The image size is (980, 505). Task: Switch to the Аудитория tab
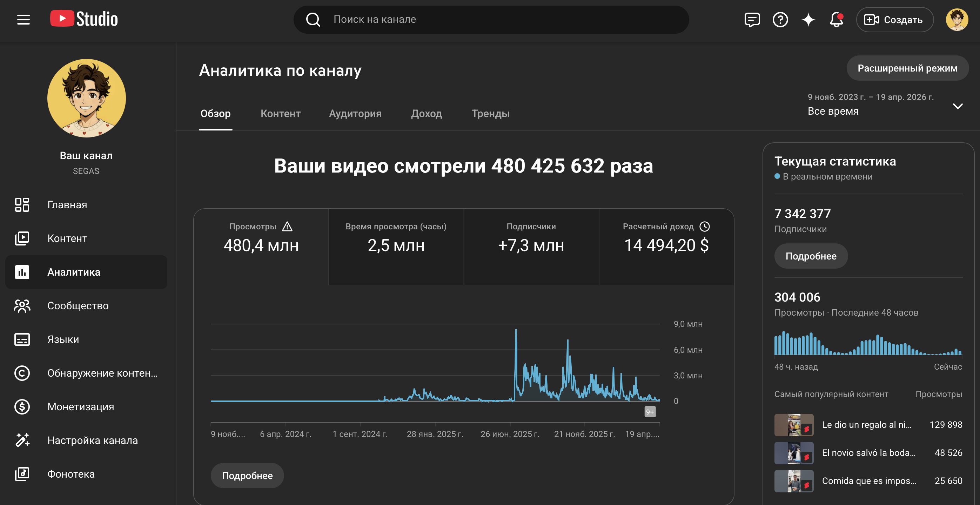[x=355, y=113]
